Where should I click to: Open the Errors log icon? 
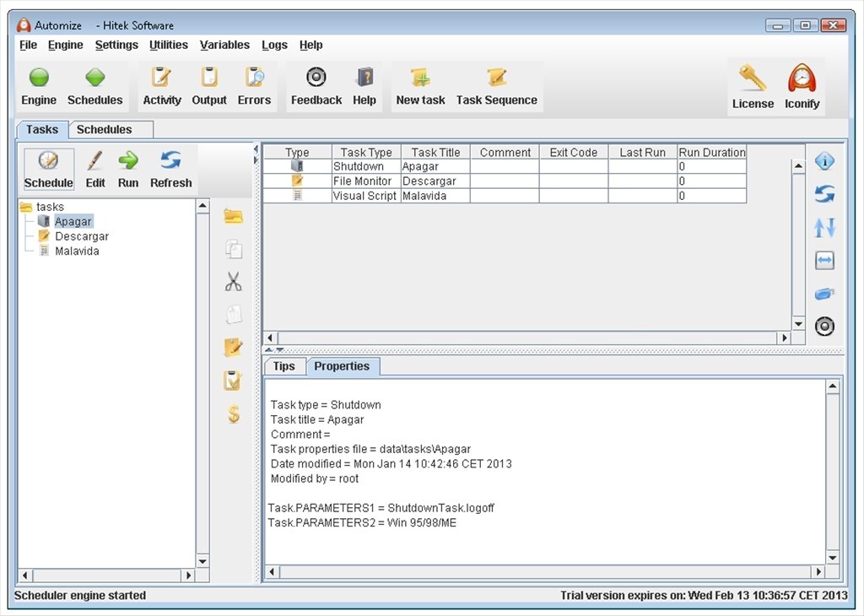(x=254, y=78)
